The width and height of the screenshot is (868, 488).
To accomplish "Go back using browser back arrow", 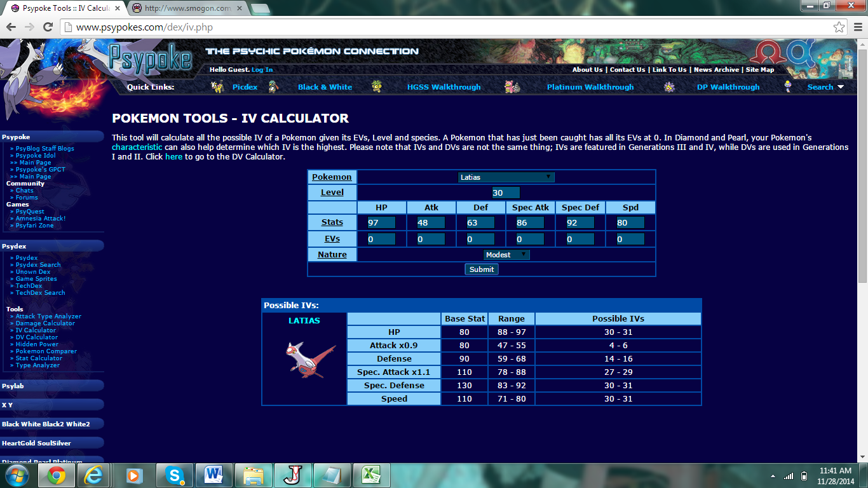I will coord(11,27).
